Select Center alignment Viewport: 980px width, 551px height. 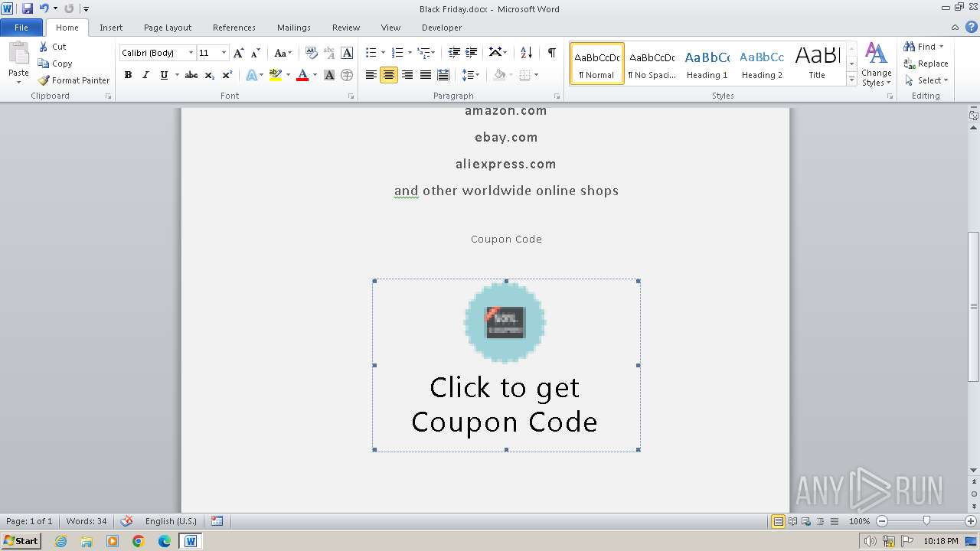click(x=389, y=75)
